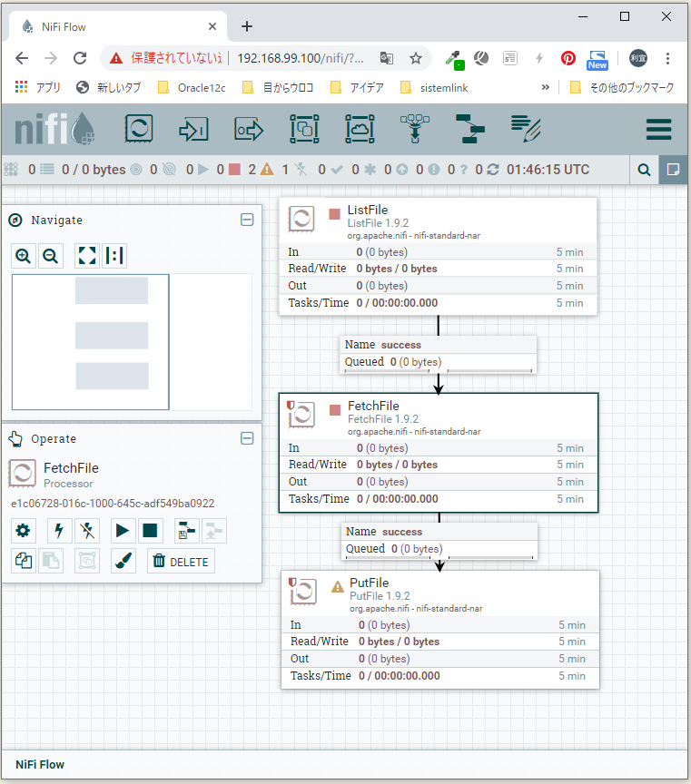
Task: Open Chrome three-dot menu
Action: pyautogui.click(x=667, y=58)
